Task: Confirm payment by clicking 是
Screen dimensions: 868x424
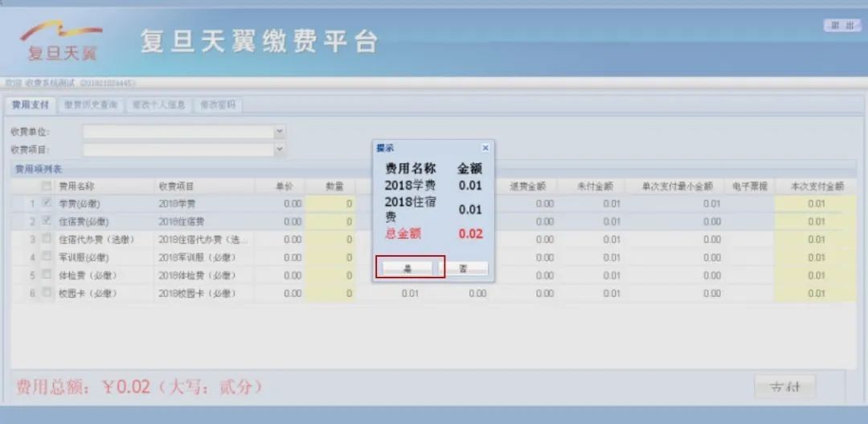Action: [407, 269]
